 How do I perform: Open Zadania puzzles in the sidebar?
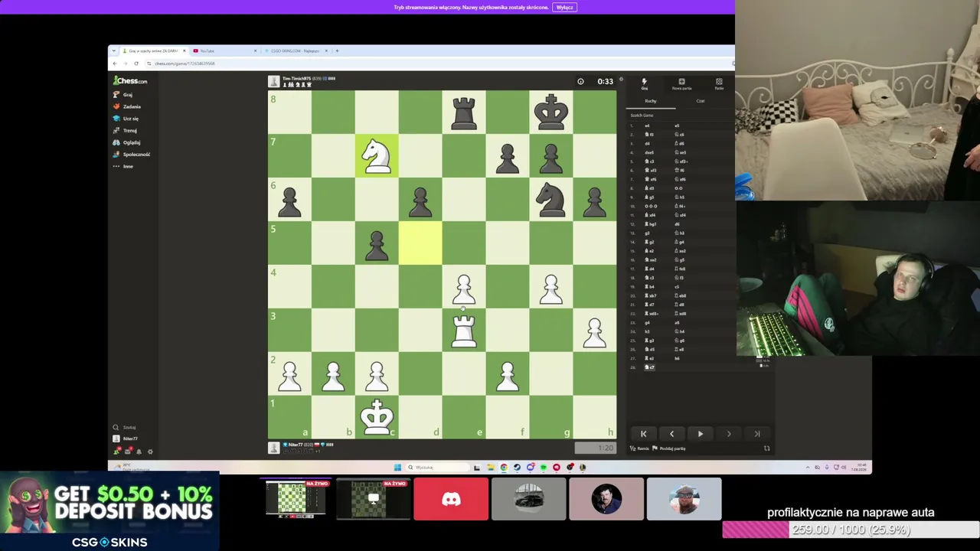(127, 106)
